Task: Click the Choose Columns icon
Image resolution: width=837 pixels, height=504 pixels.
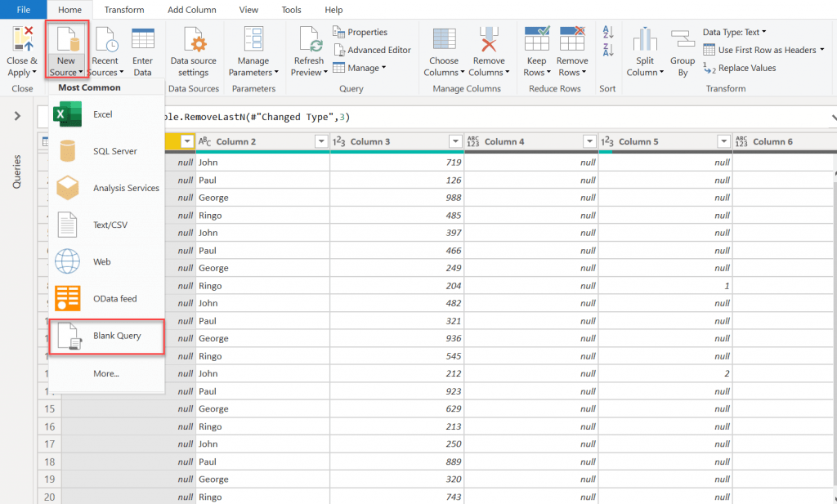Action: 444,39
